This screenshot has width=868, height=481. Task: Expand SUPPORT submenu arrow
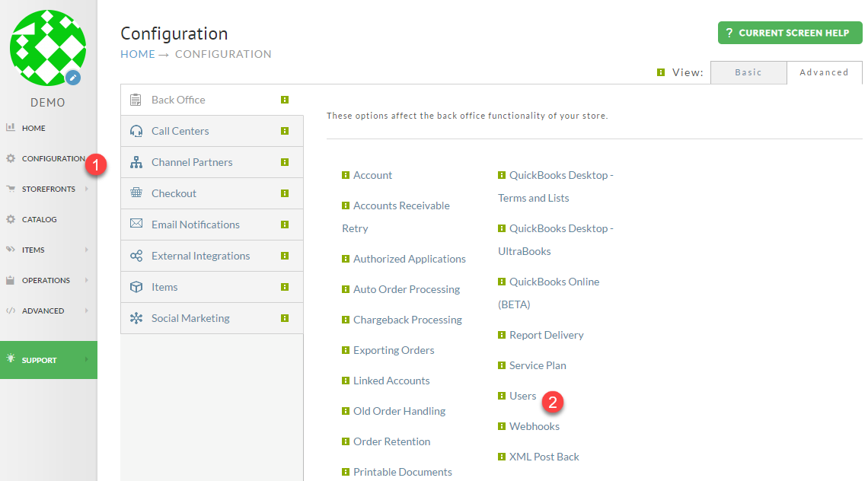[87, 360]
